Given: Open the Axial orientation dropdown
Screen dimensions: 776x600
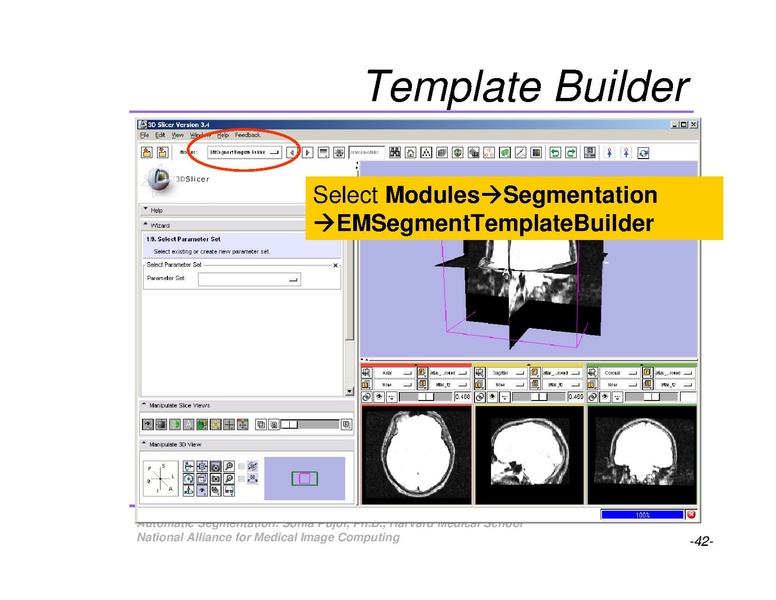Looking at the screenshot, I should tap(393, 373).
